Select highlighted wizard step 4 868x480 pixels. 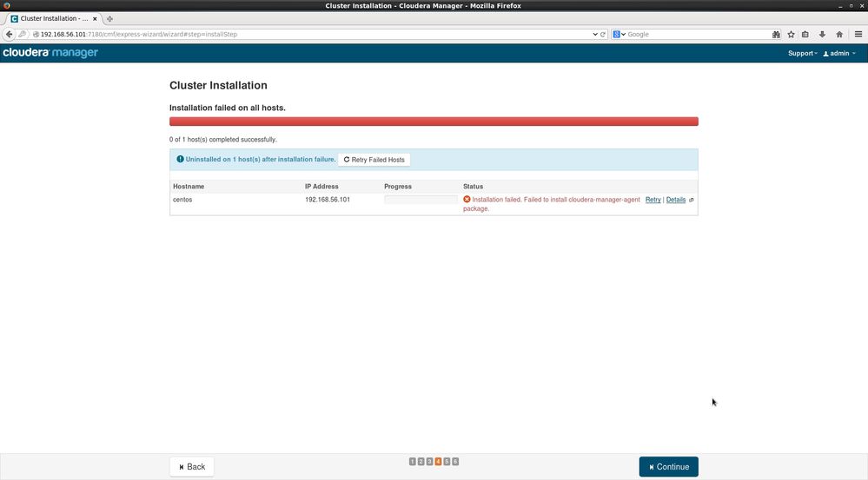coord(438,462)
